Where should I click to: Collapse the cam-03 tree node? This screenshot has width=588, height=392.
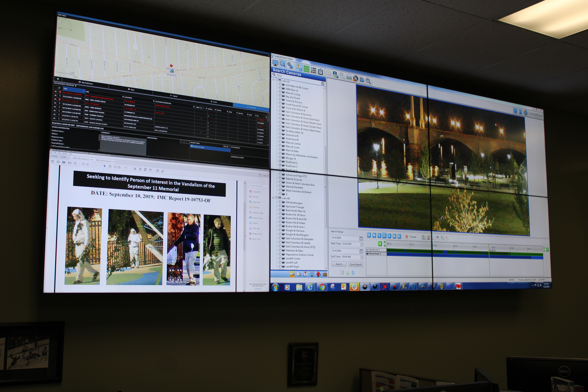[x=273, y=79]
